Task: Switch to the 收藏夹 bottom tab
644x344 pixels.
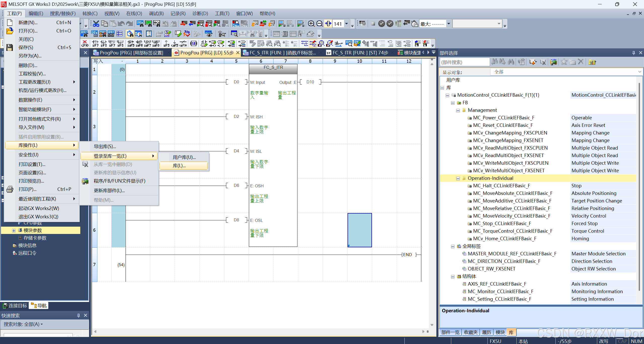Action: tap(471, 332)
